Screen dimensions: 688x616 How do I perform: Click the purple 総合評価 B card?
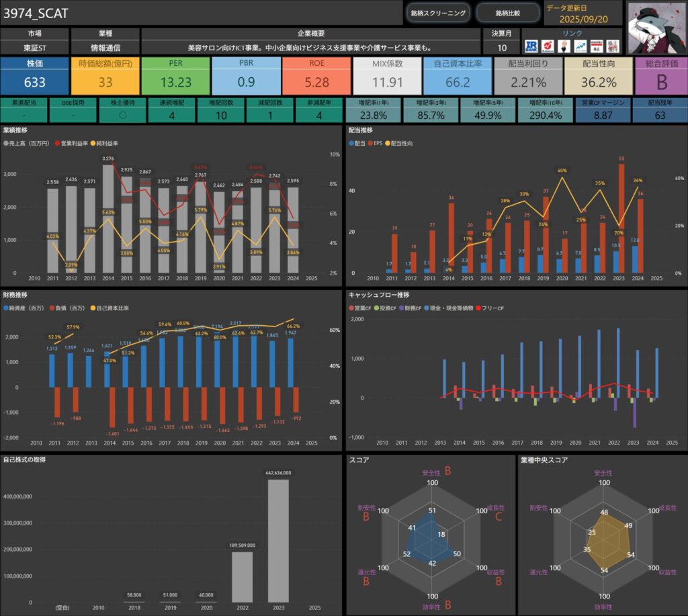point(660,76)
